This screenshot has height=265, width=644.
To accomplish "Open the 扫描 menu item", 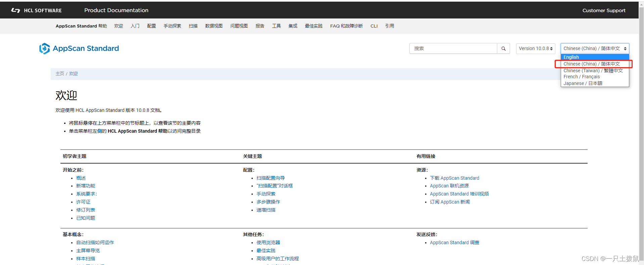I will [x=193, y=26].
